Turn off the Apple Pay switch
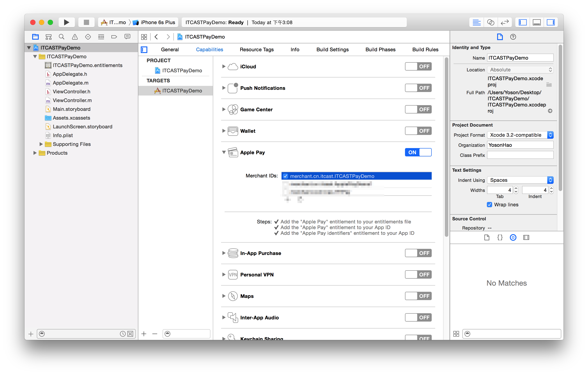The image size is (588, 375). click(x=418, y=152)
